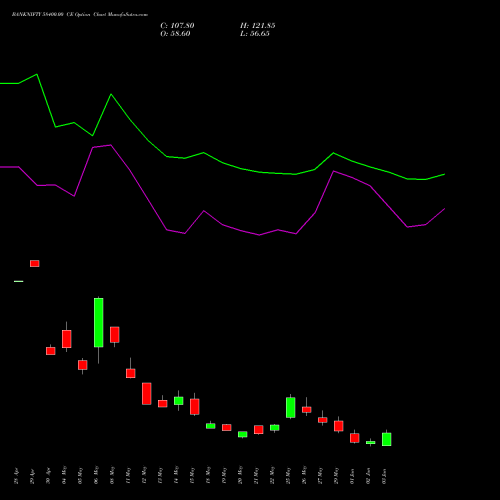Click the 06 May date label
The width and height of the screenshot is (500, 500).
96,475
